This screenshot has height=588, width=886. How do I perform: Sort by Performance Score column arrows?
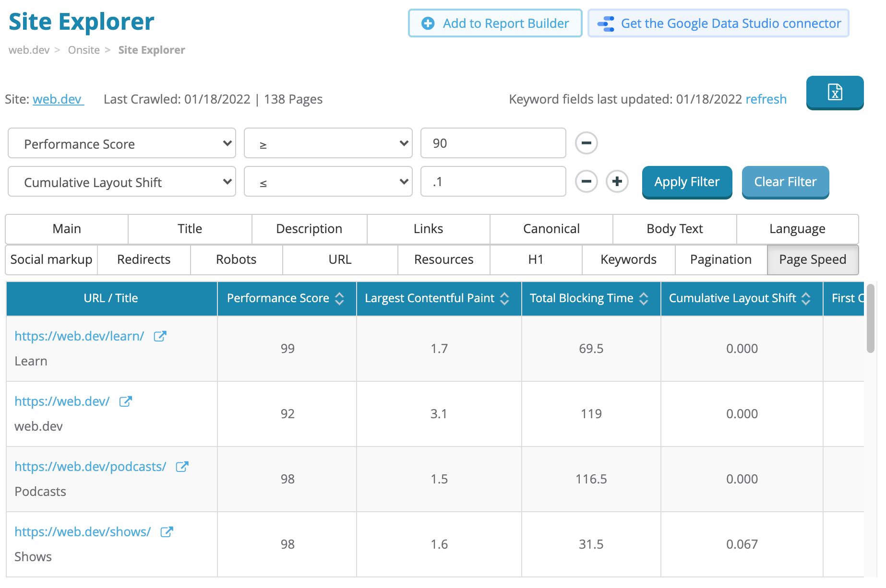[339, 298]
